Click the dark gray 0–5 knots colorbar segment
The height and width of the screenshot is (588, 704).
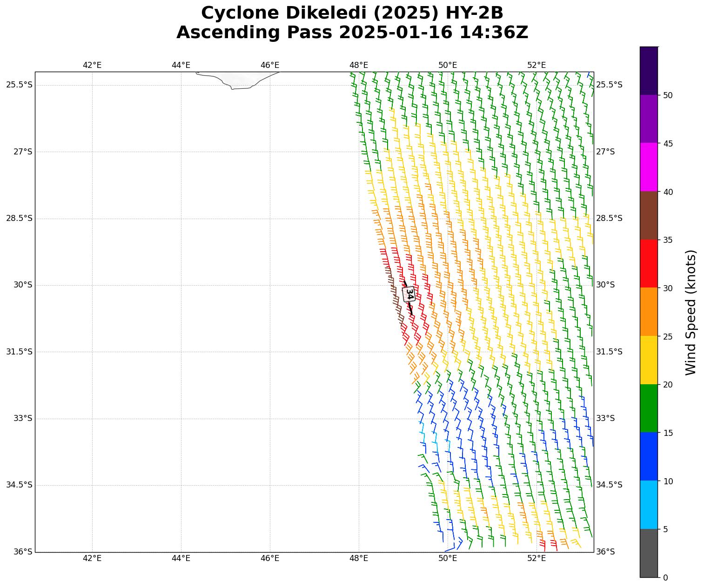[649, 553]
